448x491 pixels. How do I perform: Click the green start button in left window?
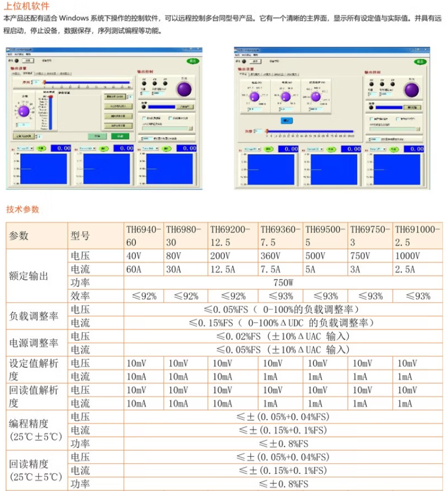[x=120, y=136]
